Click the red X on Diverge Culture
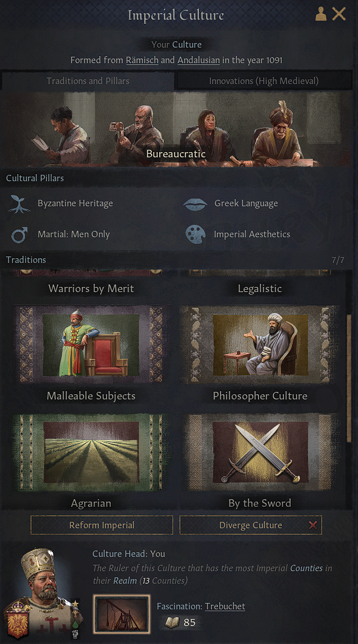358x644 pixels. [313, 525]
